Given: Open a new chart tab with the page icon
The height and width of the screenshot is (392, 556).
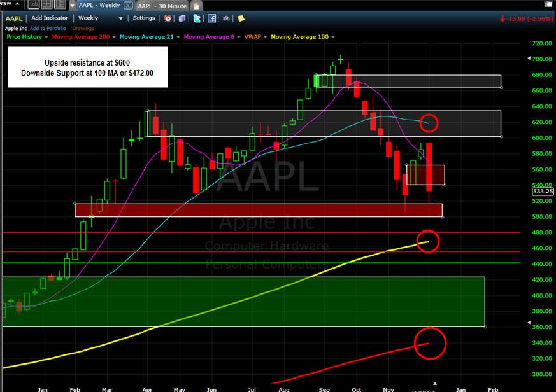Looking at the screenshot, I should [196, 6].
